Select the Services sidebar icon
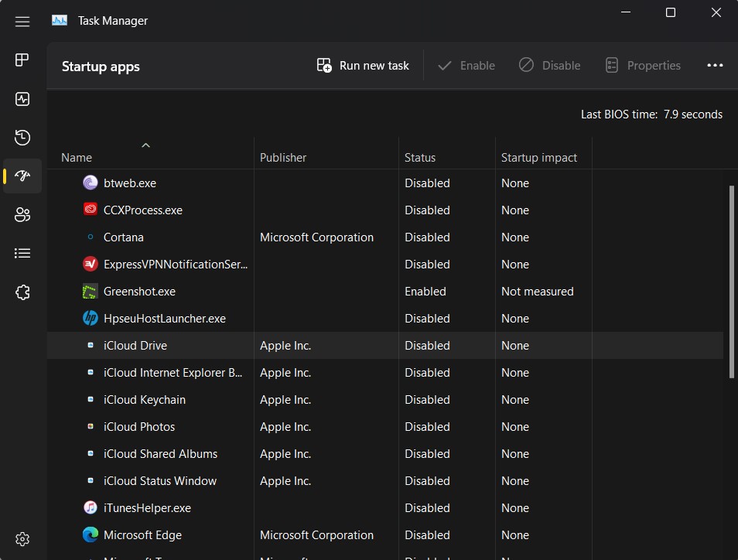 pos(22,292)
